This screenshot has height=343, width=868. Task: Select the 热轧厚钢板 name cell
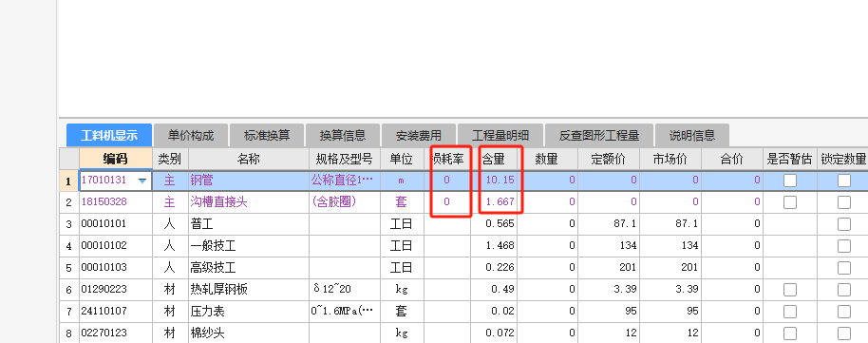point(249,290)
